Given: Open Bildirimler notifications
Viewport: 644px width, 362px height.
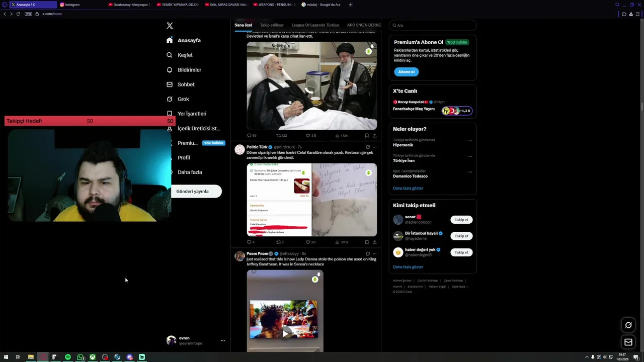Looking at the screenshot, I should tap(184, 70).
